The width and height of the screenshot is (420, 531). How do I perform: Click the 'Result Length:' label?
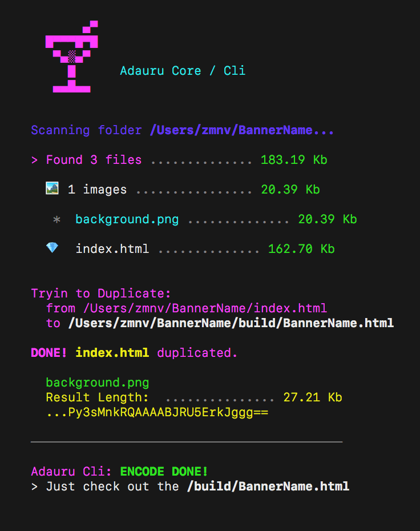(x=98, y=397)
